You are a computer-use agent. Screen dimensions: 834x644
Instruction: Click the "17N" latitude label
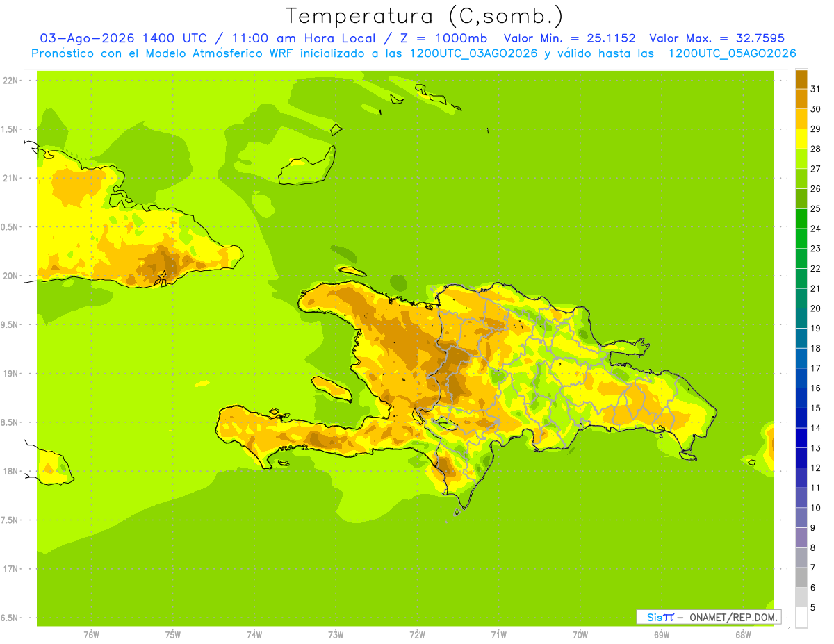[10, 569]
